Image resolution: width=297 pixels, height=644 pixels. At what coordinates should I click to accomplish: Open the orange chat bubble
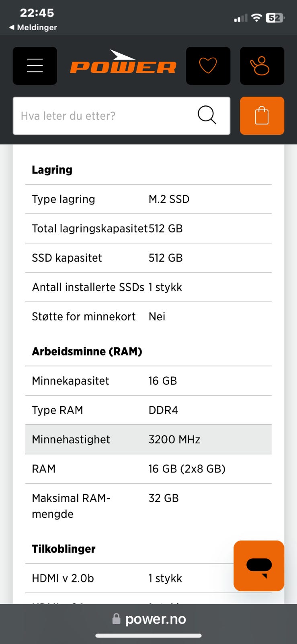coord(258,566)
